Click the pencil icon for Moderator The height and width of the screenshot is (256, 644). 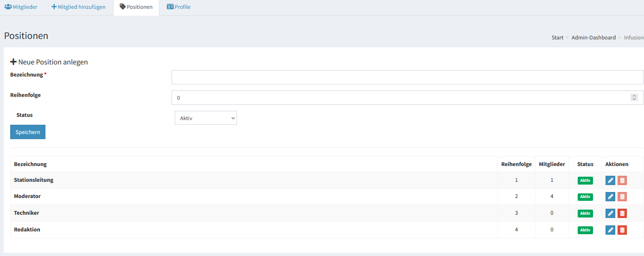pyautogui.click(x=610, y=197)
